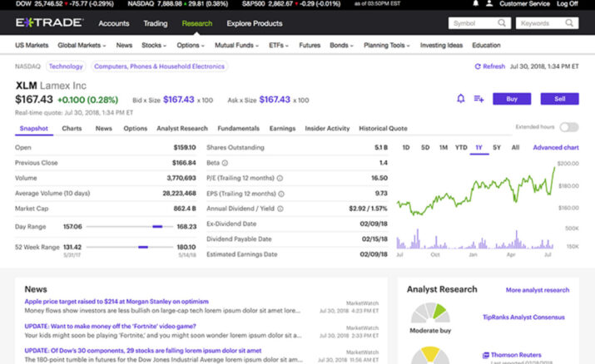Image resolution: width=595 pixels, height=364 pixels.
Task: Click the 52 Week Range slider marker
Action: (143, 247)
